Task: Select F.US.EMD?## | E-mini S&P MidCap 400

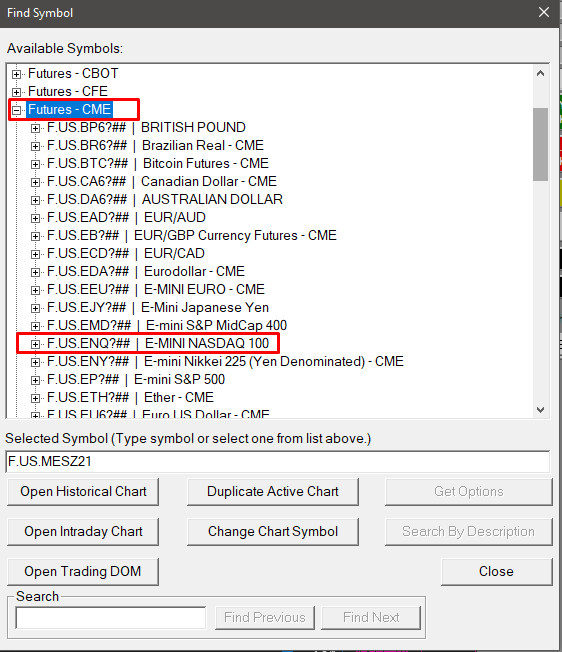Action: tap(167, 325)
